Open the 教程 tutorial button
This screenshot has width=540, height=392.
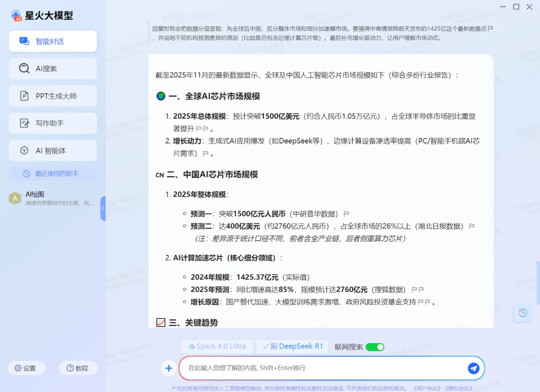pyautogui.click(x=78, y=368)
